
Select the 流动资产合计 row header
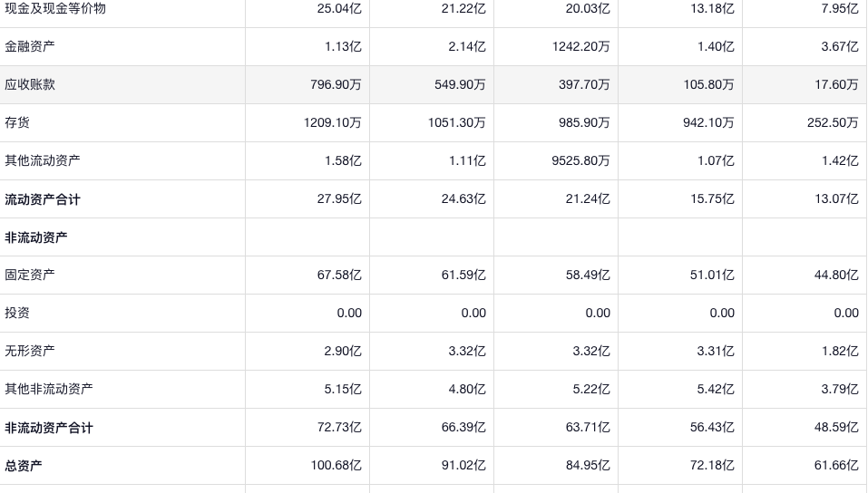click(x=43, y=199)
